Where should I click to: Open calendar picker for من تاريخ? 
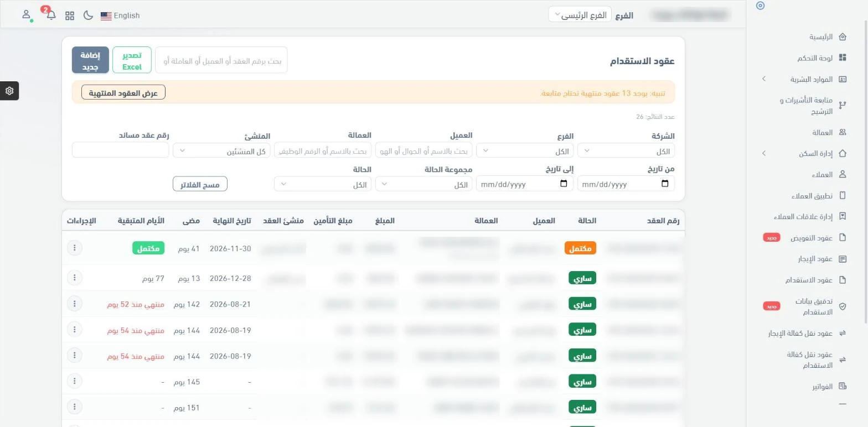665,184
